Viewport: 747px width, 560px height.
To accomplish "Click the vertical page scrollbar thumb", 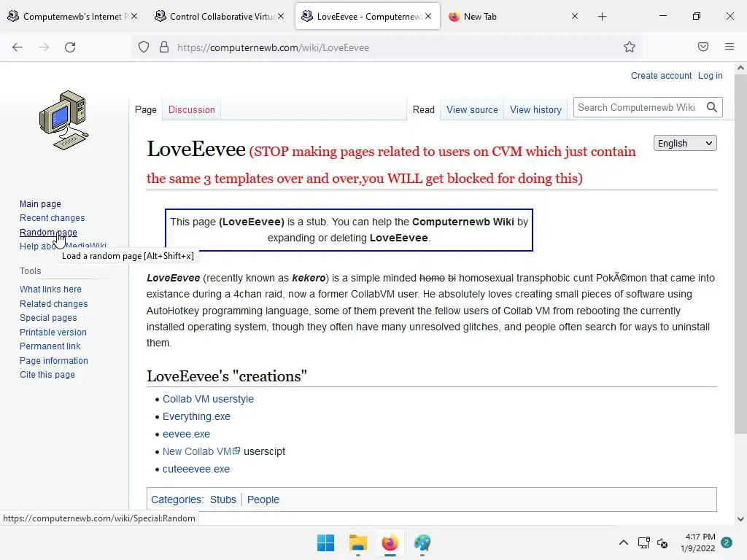I will click(x=740, y=254).
